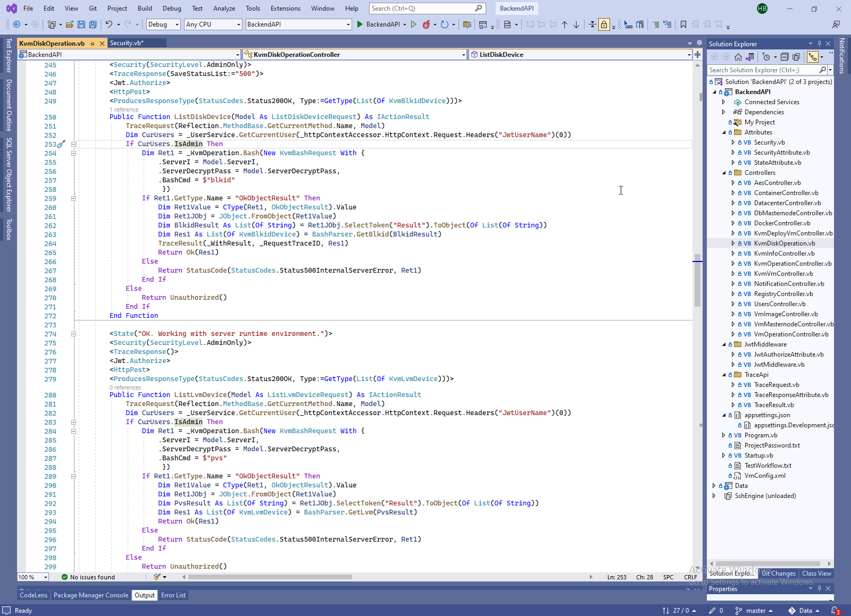Collapse the code block at line 259
The width and height of the screenshot is (851, 616).
coord(73,198)
